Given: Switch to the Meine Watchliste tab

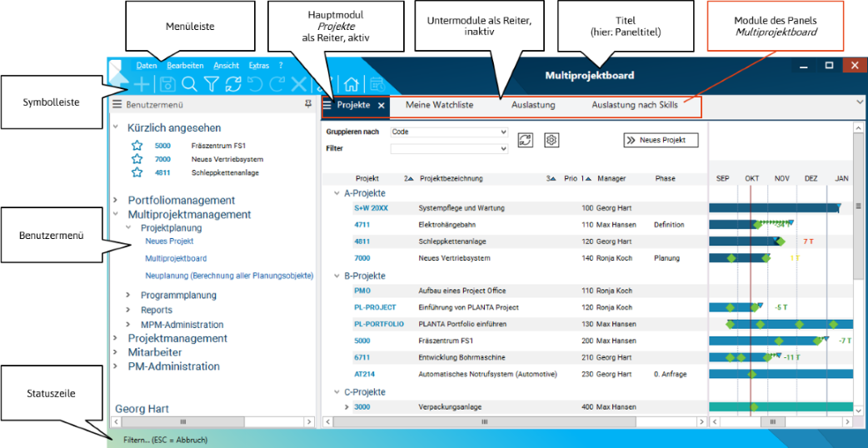Looking at the screenshot, I should pyautogui.click(x=439, y=106).
